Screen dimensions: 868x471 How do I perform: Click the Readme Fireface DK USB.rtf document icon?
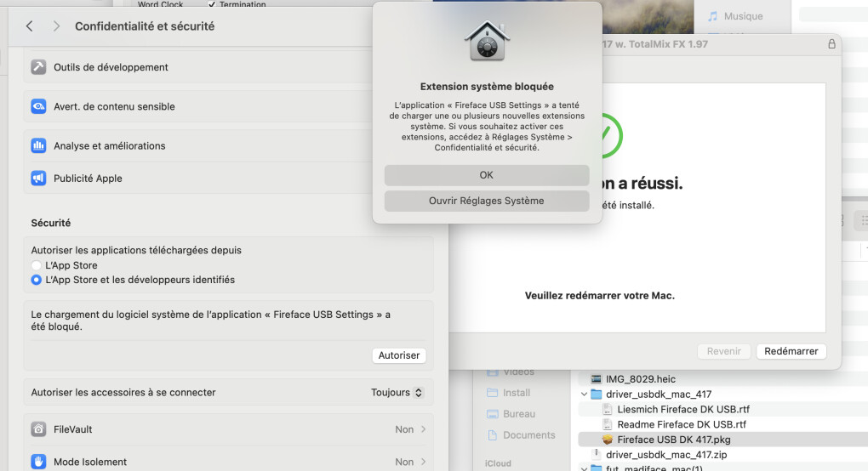point(608,424)
